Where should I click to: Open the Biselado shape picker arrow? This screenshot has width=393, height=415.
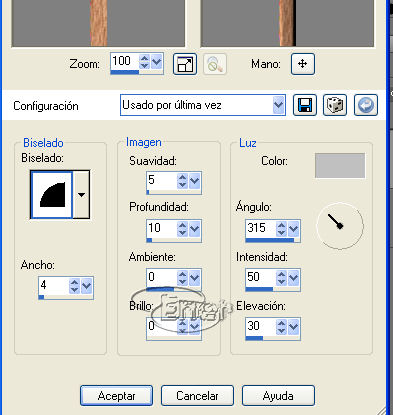click(81, 195)
